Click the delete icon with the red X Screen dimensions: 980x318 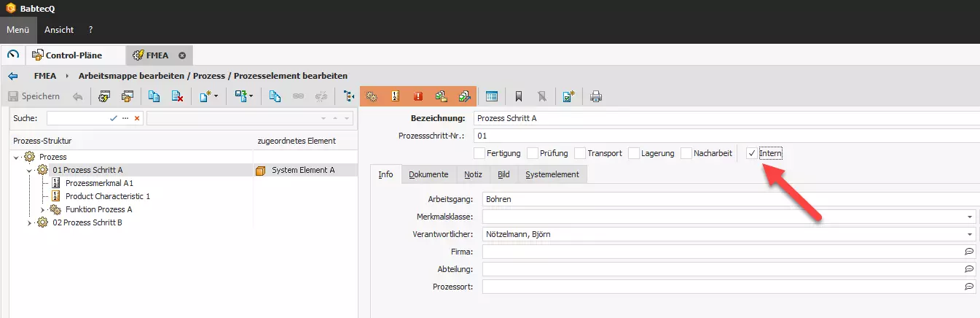(x=177, y=96)
